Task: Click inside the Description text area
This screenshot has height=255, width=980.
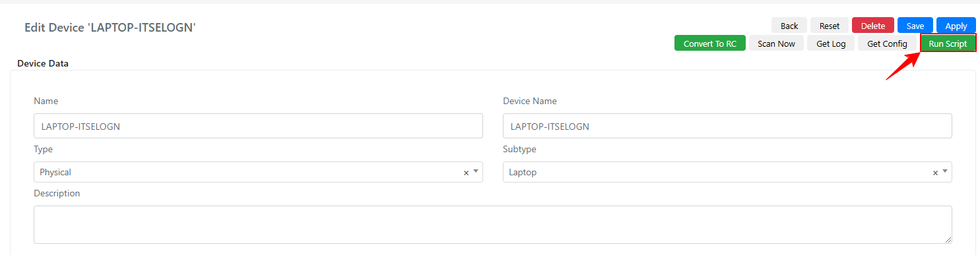Action: pyautogui.click(x=493, y=225)
